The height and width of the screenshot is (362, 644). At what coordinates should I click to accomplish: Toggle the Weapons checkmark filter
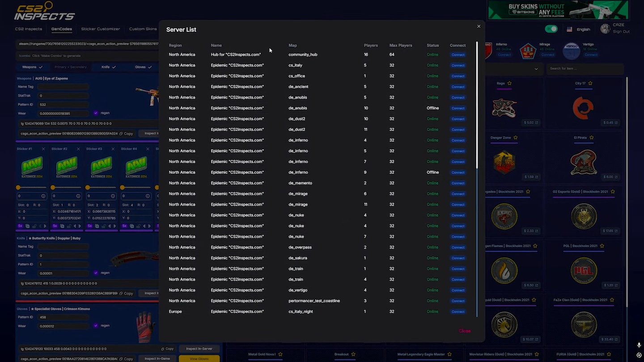click(32, 67)
